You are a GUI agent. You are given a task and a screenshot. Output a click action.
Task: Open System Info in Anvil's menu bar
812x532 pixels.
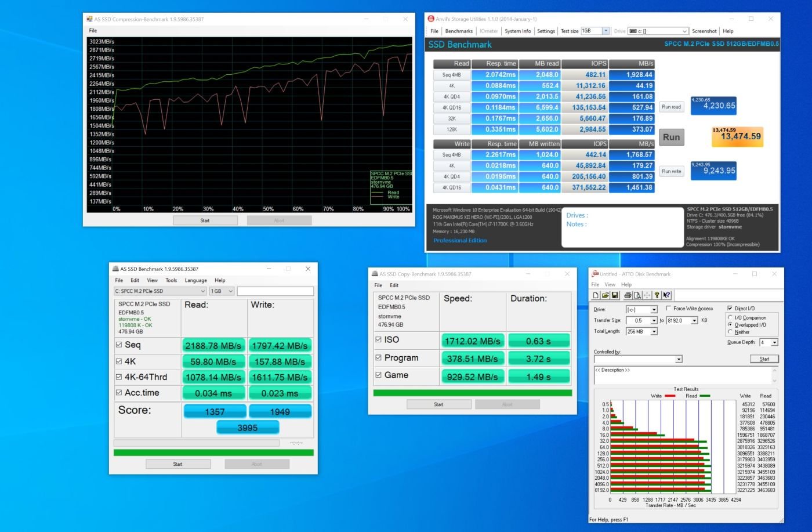pos(517,31)
